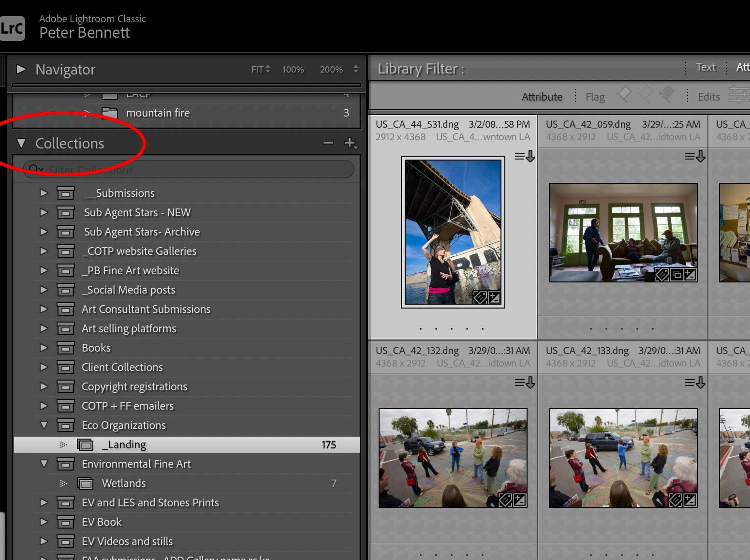Focus the Filter Collections search field
Screen dimensions: 750x560
(x=189, y=169)
